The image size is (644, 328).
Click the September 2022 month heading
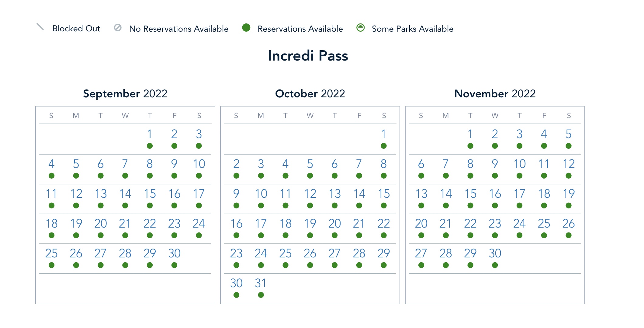(x=125, y=94)
